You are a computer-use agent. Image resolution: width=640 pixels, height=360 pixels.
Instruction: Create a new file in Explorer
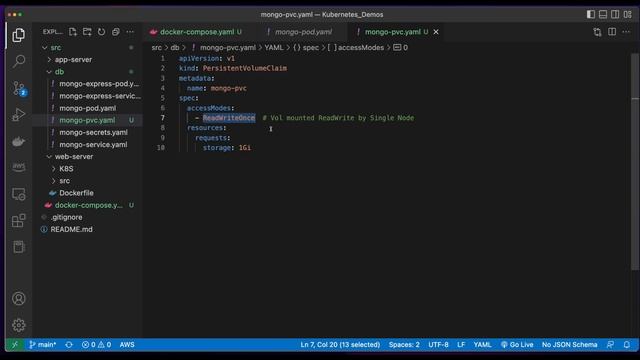coord(73,32)
